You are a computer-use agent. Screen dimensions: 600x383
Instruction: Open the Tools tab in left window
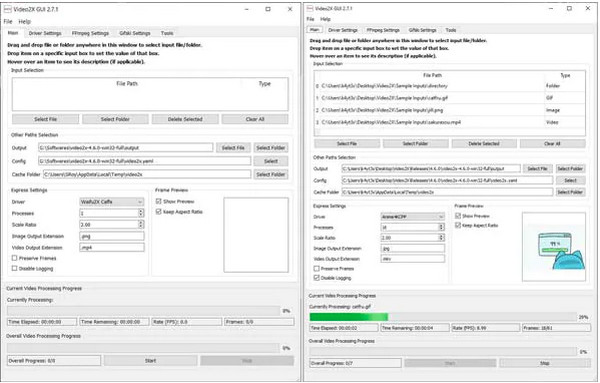click(167, 33)
